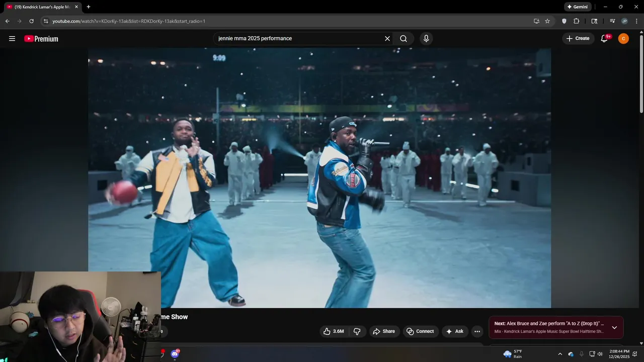Open the clock showing 2:08:44 PM
The image size is (644, 362).
[x=619, y=354]
